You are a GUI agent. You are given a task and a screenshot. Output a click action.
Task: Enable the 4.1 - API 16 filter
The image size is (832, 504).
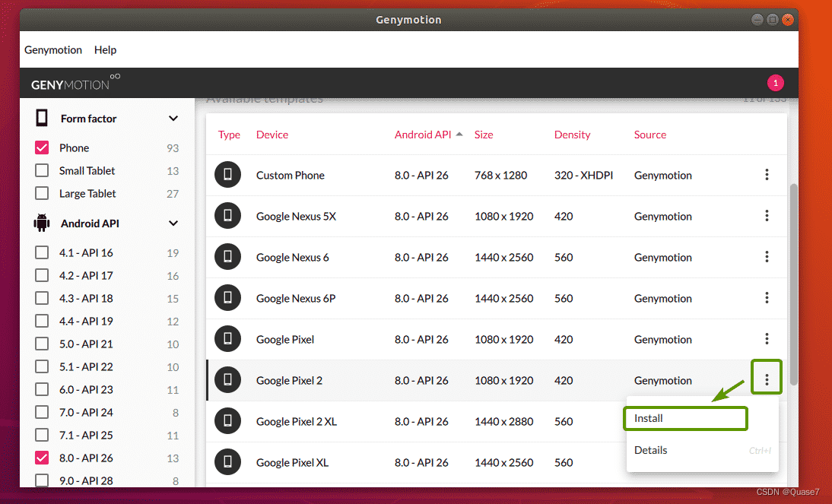42,252
